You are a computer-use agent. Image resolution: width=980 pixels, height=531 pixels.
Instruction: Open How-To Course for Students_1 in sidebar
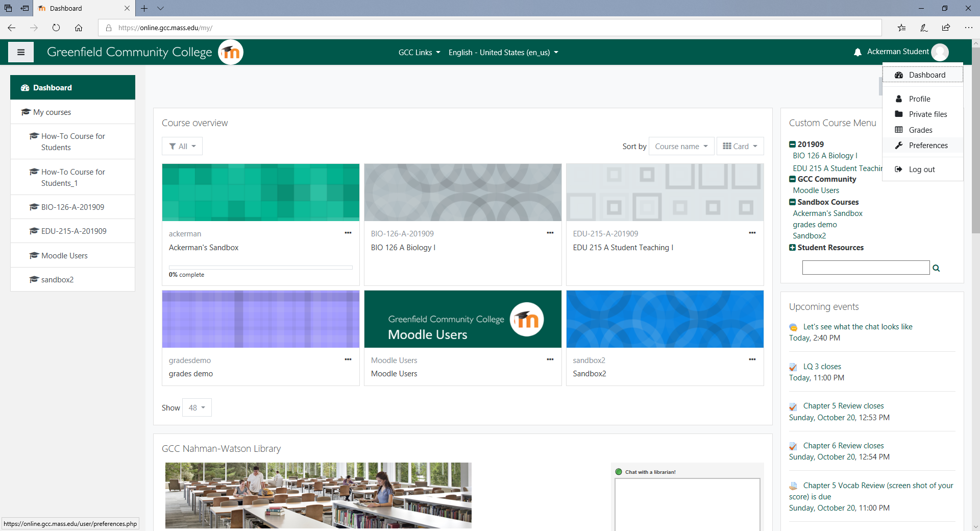(x=72, y=177)
